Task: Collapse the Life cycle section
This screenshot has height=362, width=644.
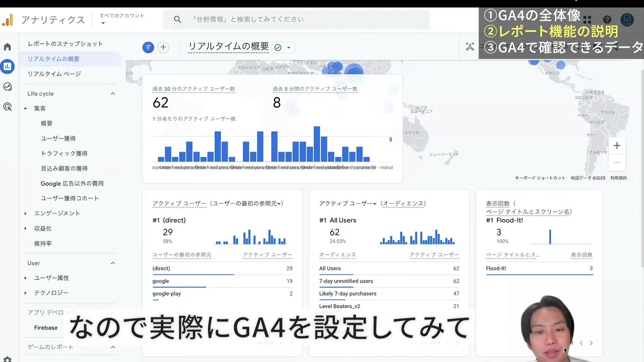Action: (x=113, y=94)
